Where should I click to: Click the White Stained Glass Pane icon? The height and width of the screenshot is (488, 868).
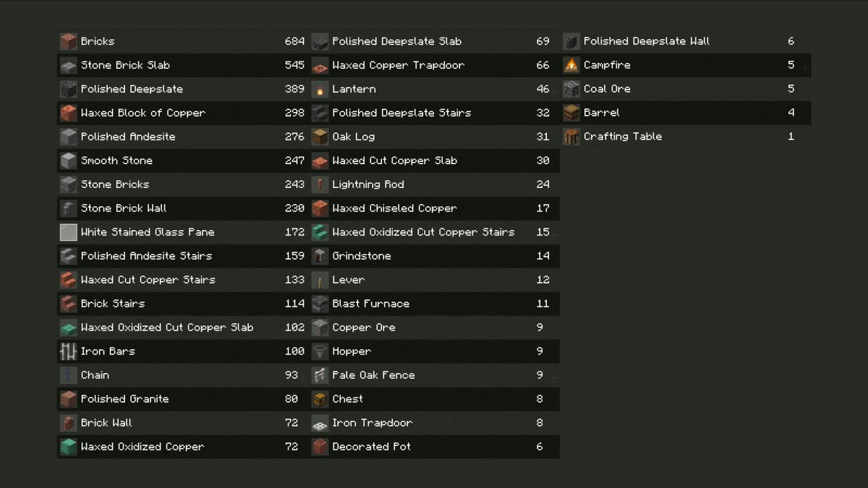click(x=68, y=232)
